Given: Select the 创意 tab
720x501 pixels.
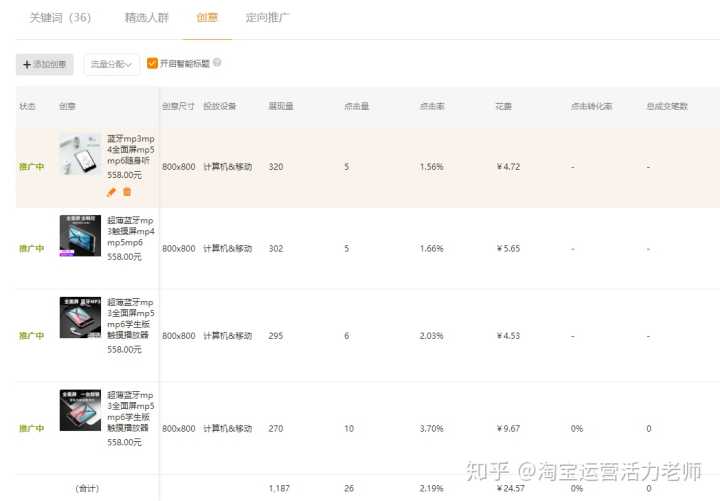Looking at the screenshot, I should coord(207,18).
